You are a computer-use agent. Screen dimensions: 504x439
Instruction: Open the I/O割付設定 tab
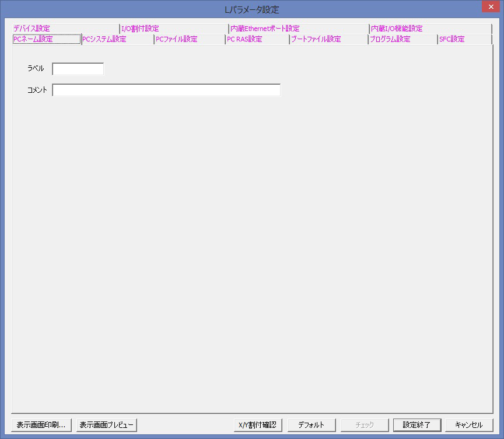140,29
